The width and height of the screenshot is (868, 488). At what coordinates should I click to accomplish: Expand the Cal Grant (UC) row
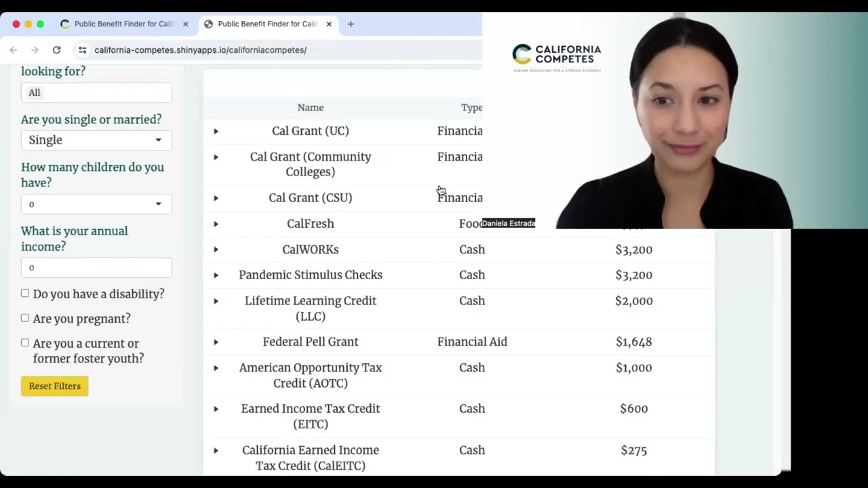tap(216, 131)
